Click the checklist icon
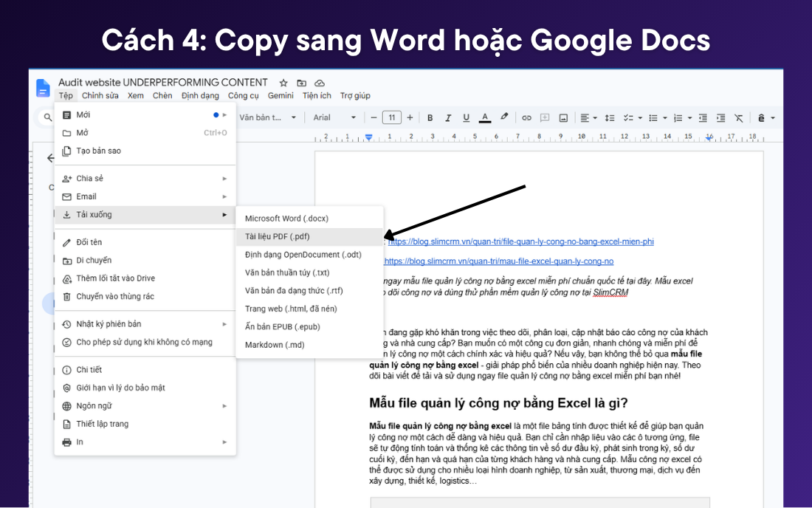This screenshot has width=812, height=508. coord(628,118)
